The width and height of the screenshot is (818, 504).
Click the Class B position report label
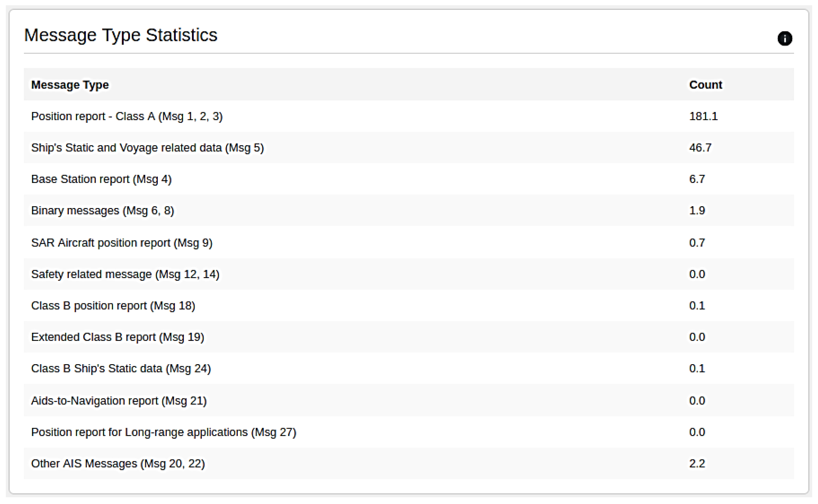pos(113,306)
